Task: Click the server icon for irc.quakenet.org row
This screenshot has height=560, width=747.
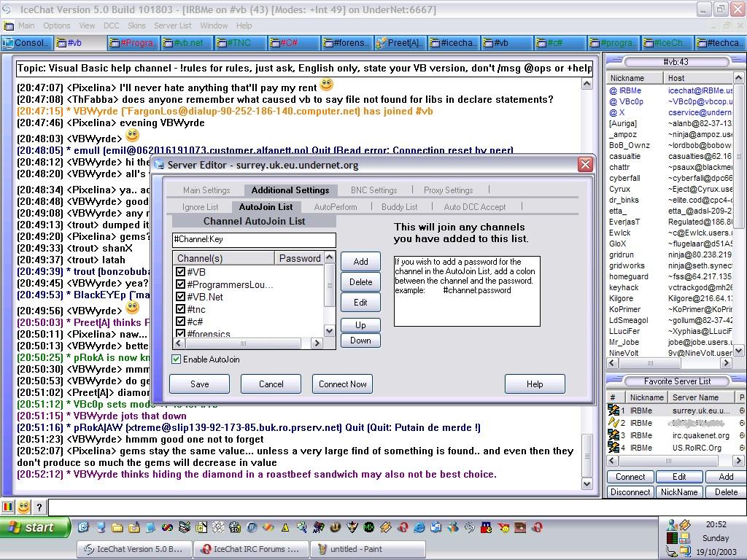Action: pos(613,435)
